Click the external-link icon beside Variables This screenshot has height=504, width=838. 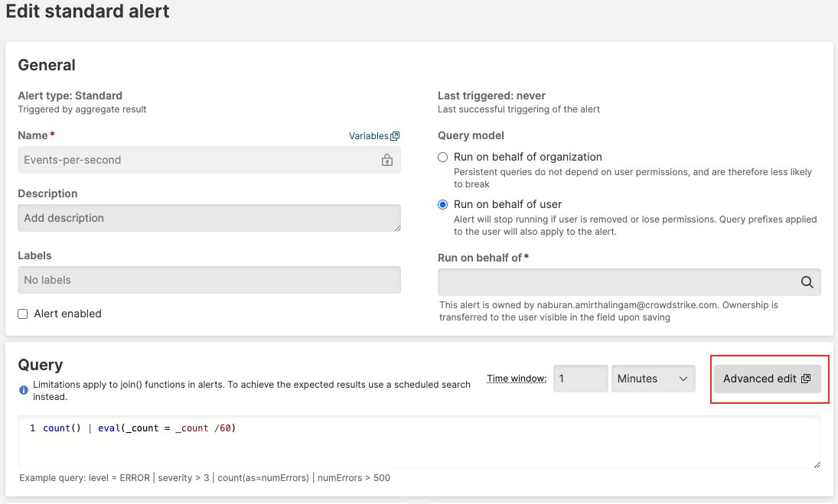395,136
